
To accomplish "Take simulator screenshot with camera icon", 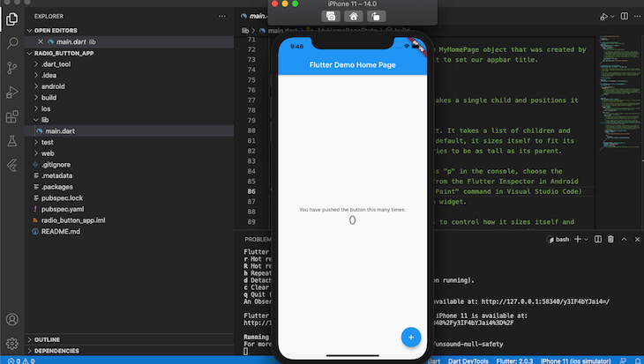I will coord(331,17).
